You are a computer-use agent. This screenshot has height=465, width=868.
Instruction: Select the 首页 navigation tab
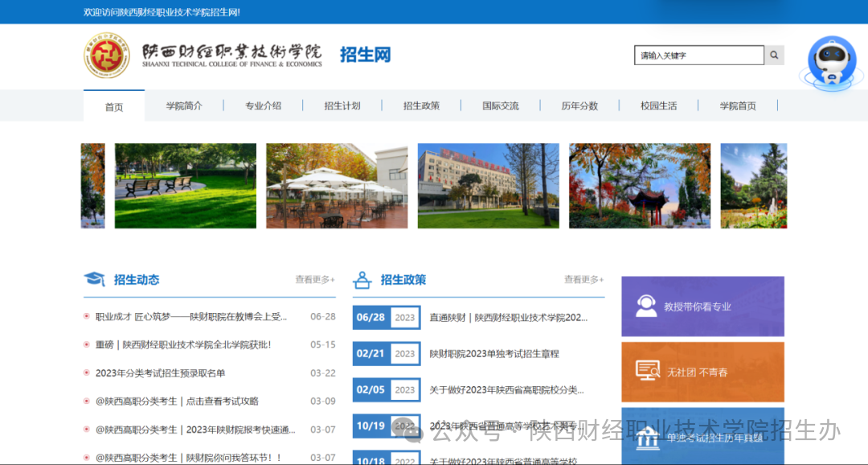(114, 106)
